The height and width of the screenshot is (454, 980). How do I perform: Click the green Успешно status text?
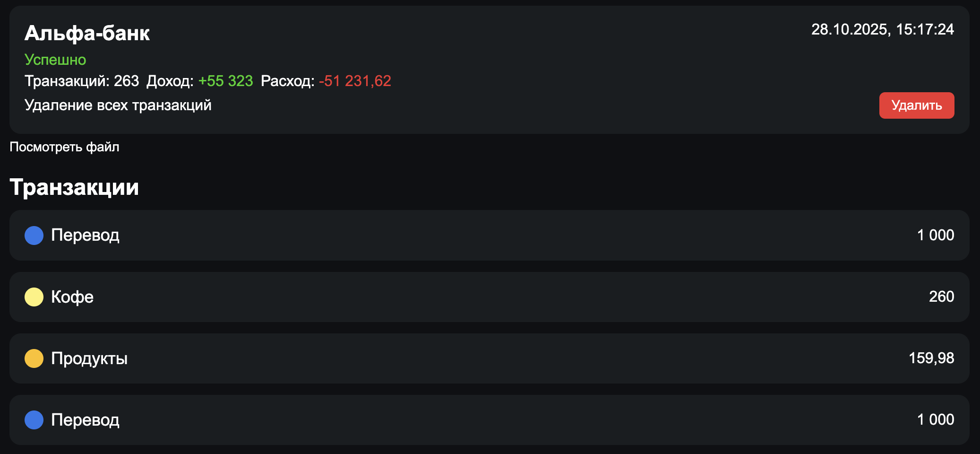point(55,60)
